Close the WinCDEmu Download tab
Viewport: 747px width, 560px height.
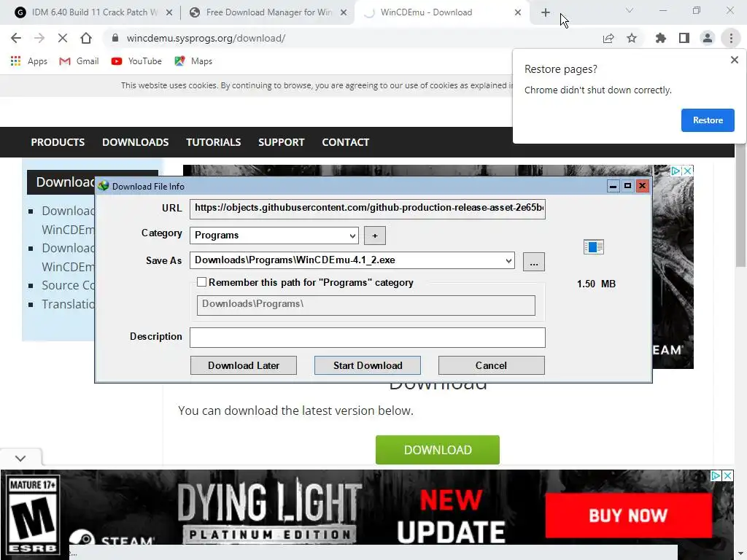(x=518, y=12)
